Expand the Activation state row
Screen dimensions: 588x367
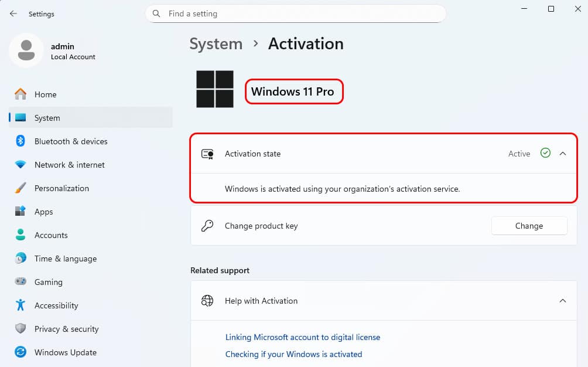[384, 154]
